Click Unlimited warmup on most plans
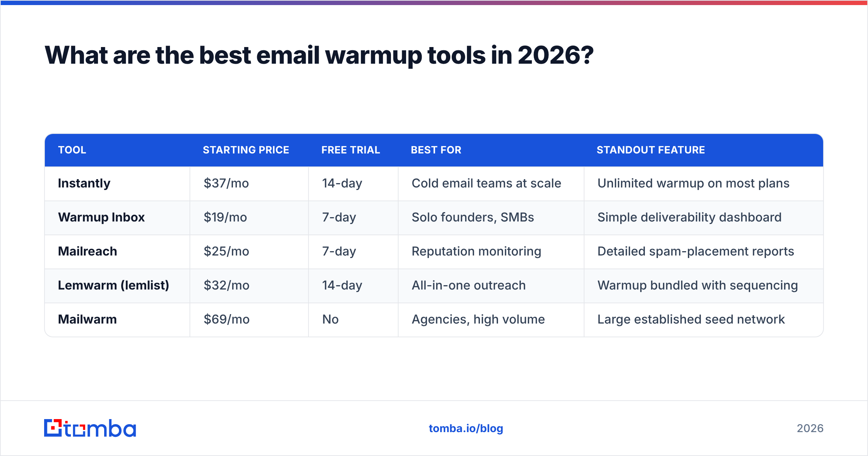Viewport: 868px width, 456px height. [693, 183]
